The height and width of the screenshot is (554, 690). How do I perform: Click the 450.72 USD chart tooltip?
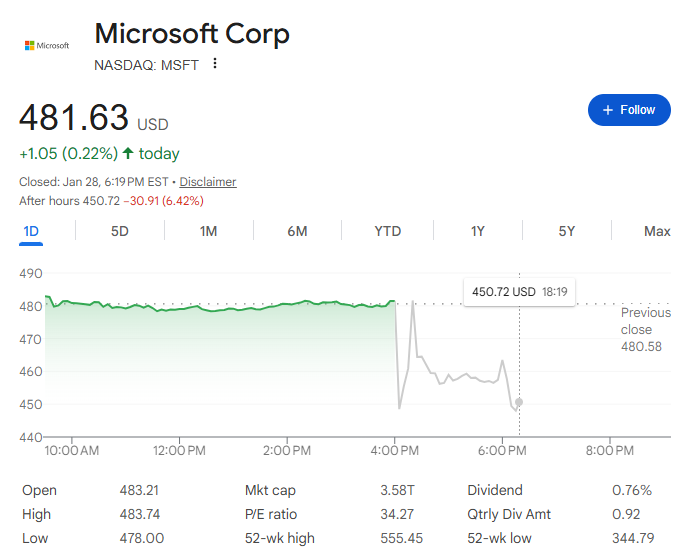[519, 291]
